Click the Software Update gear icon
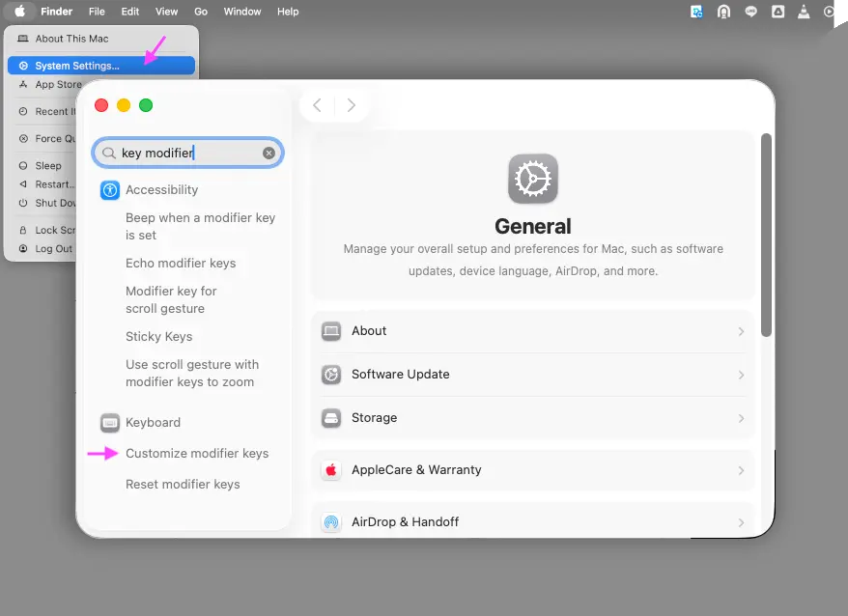The height and width of the screenshot is (616, 848). point(331,375)
